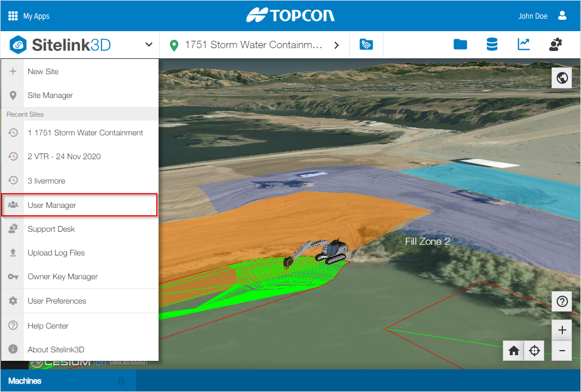Zoom out with the minus button
Image resolution: width=581 pixels, height=392 pixels.
(x=562, y=351)
